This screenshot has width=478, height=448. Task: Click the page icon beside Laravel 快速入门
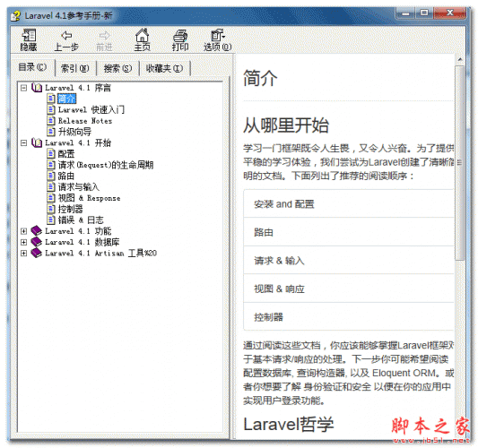pos(51,109)
